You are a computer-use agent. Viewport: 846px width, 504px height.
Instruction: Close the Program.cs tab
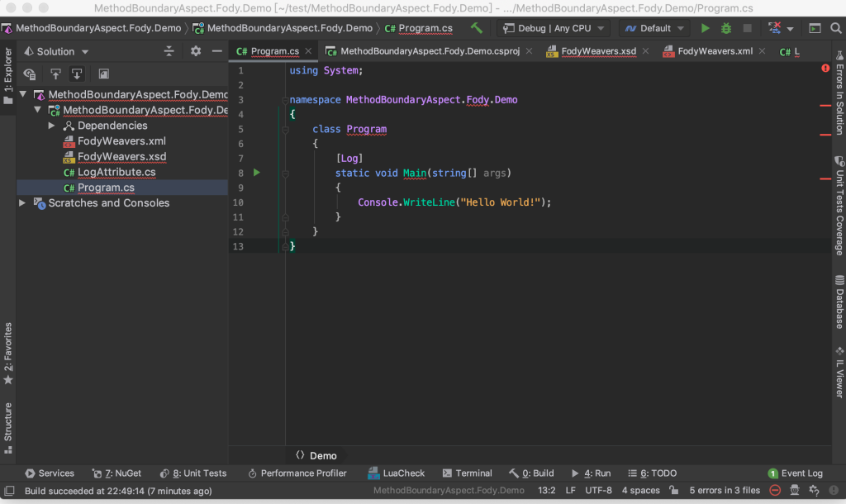tap(308, 51)
